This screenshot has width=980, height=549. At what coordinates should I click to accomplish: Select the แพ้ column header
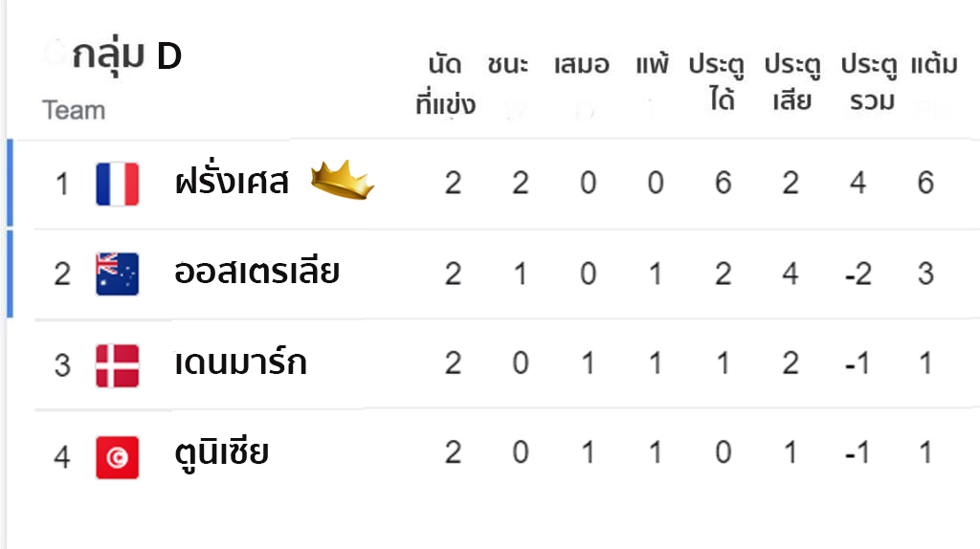coord(652,64)
